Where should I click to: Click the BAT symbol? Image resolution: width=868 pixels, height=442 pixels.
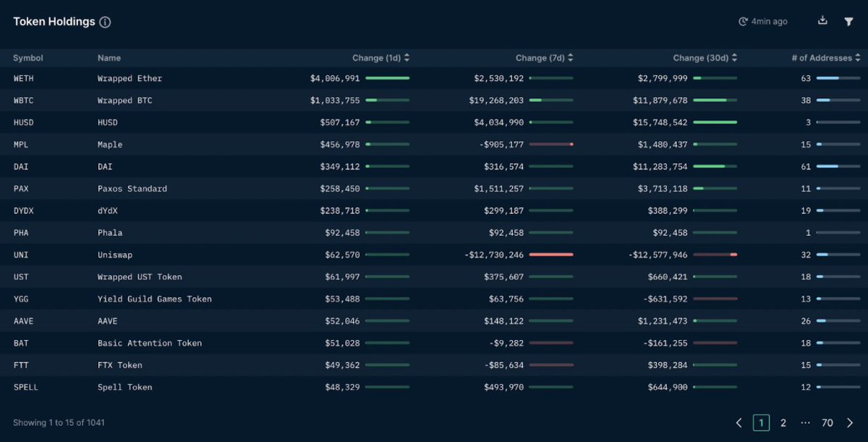tap(21, 343)
